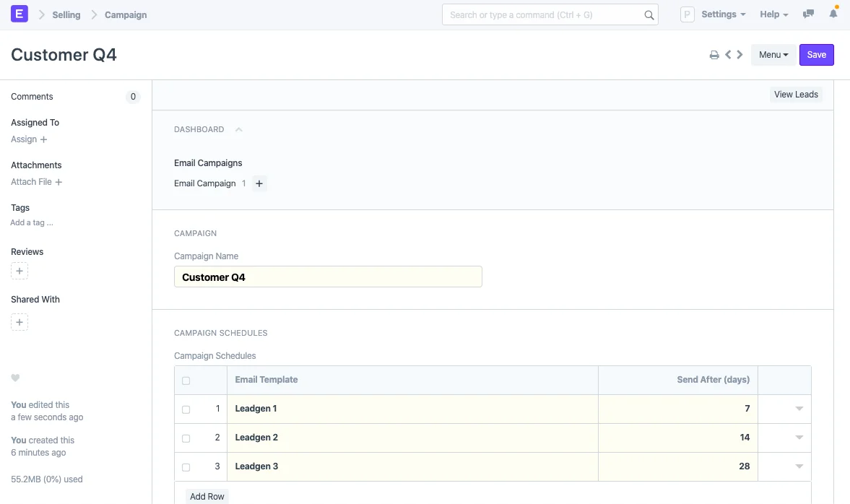The width and height of the screenshot is (850, 504).
Task: Open the row options arrow for Leadgen 2
Action: point(799,438)
